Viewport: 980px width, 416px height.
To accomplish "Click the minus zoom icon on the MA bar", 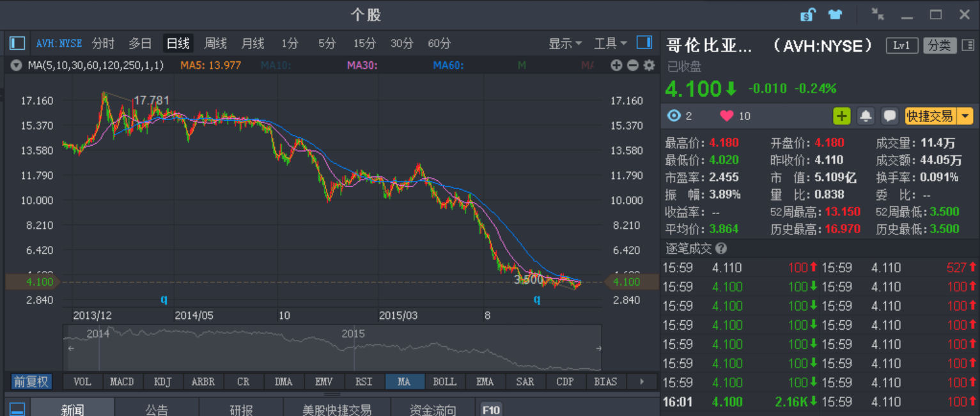I will [632, 65].
